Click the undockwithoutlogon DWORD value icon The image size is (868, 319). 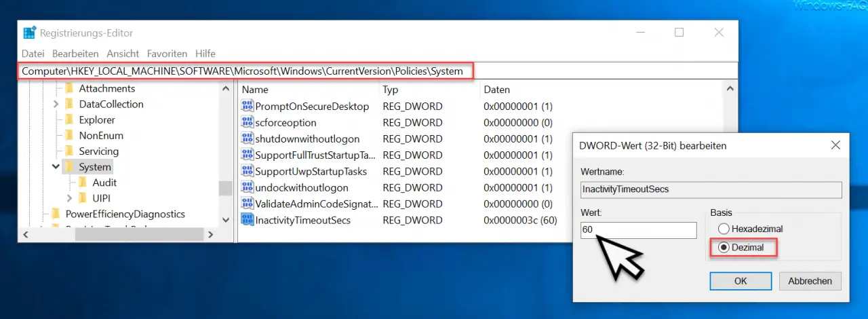(x=247, y=188)
